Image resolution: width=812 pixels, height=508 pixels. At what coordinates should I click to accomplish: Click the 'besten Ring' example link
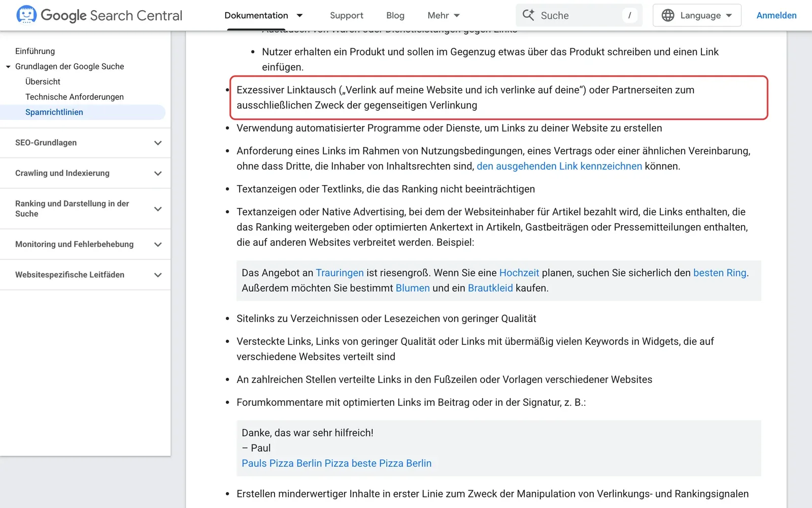coord(720,273)
